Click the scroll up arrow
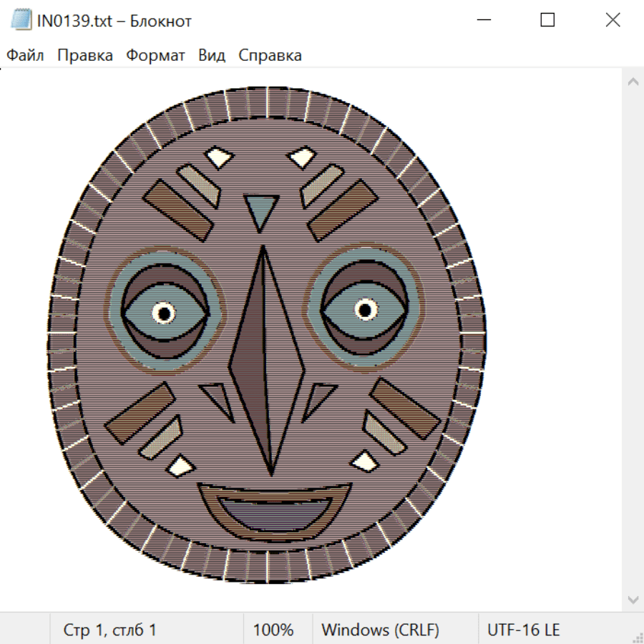This screenshot has height=644, width=644. click(633, 82)
